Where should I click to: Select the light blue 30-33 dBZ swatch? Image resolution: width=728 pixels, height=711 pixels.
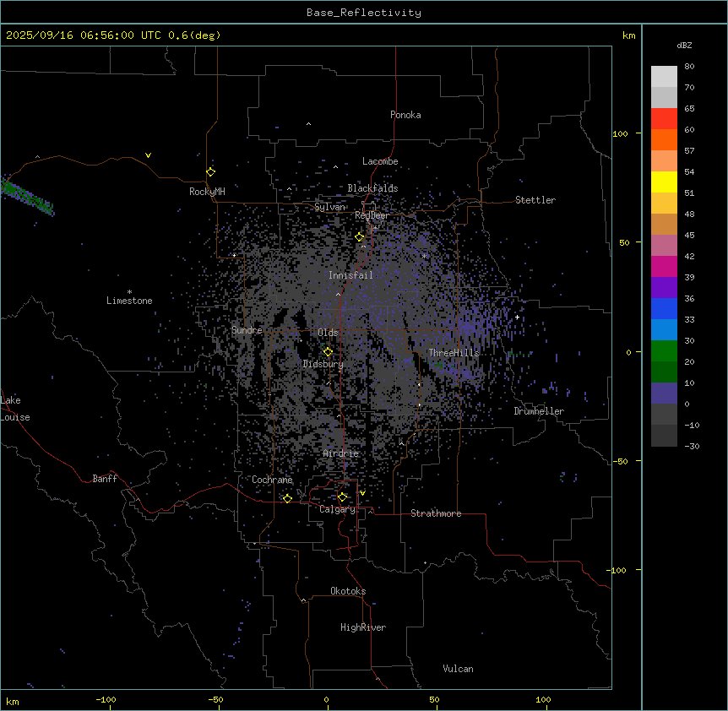(x=664, y=330)
